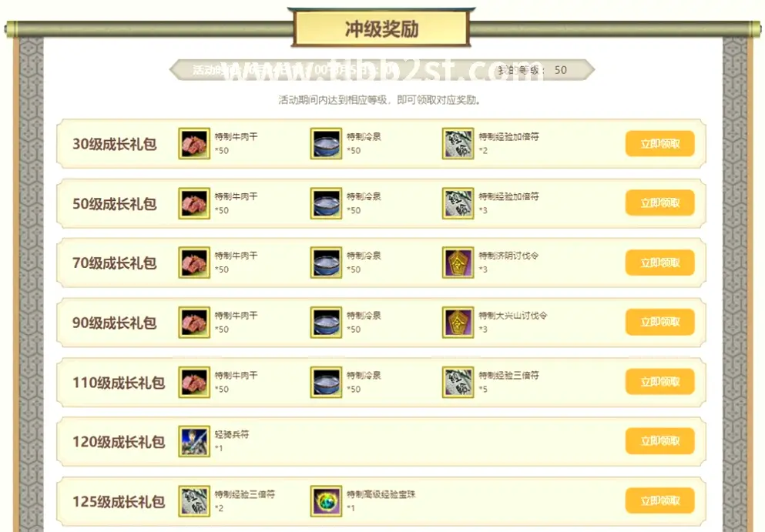Click 立即领取 for 120级成长礼包
The image size is (765, 532).
[659, 441]
